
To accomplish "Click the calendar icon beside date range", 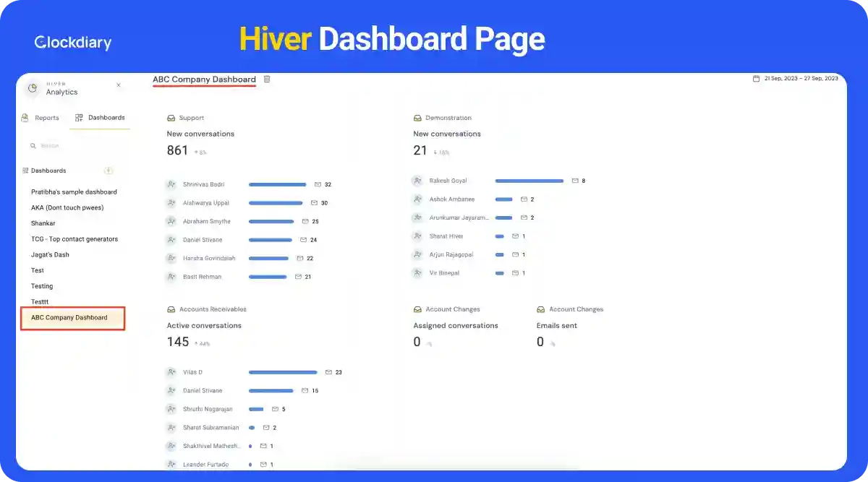I will pyautogui.click(x=757, y=78).
